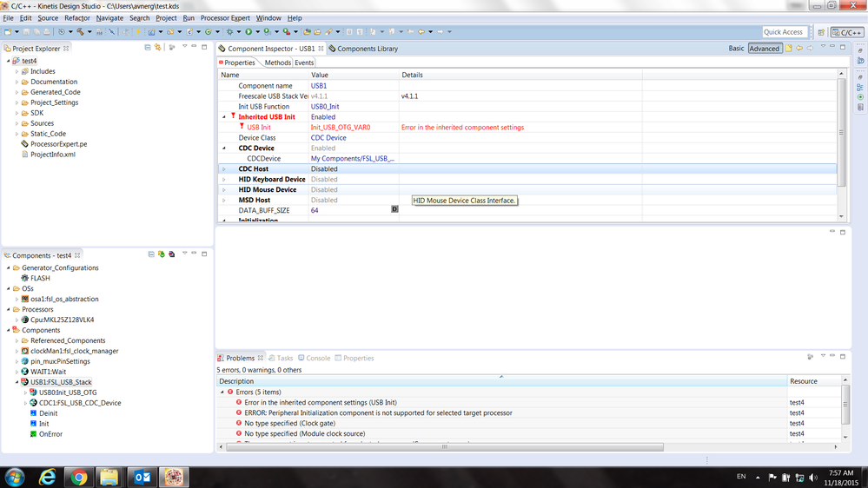868x488 pixels.
Task: Click the New project toolbar icon
Action: pos(8,32)
